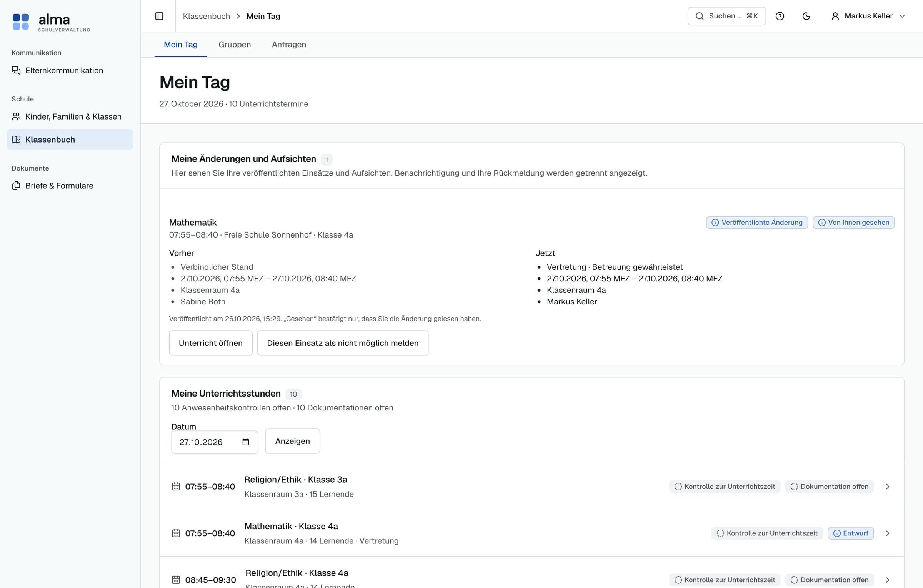This screenshot has height=588, width=923.
Task: Click Sabine Roth in Vorher list
Action: pyautogui.click(x=203, y=302)
